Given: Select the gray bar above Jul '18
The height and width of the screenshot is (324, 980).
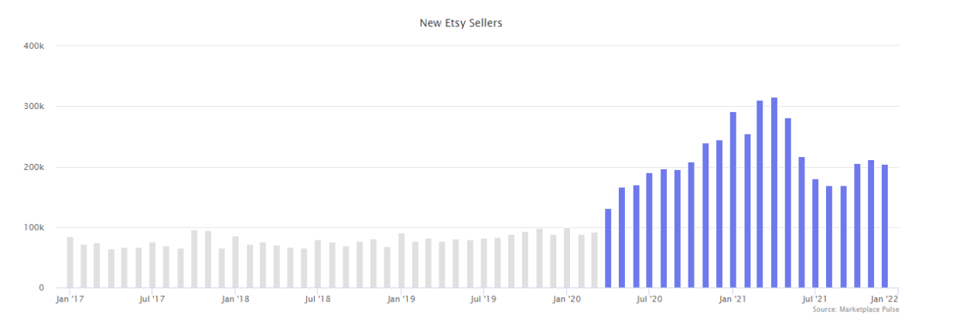Looking at the screenshot, I should 318,264.
